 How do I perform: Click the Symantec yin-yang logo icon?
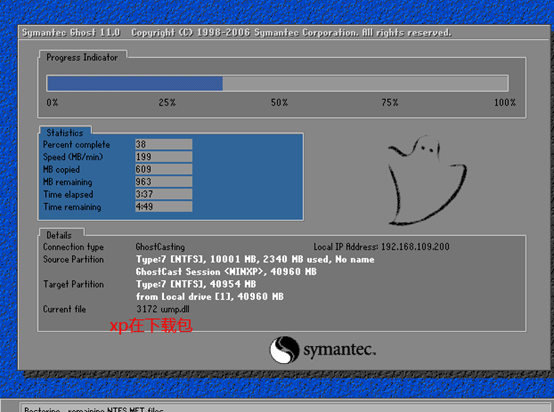(284, 350)
